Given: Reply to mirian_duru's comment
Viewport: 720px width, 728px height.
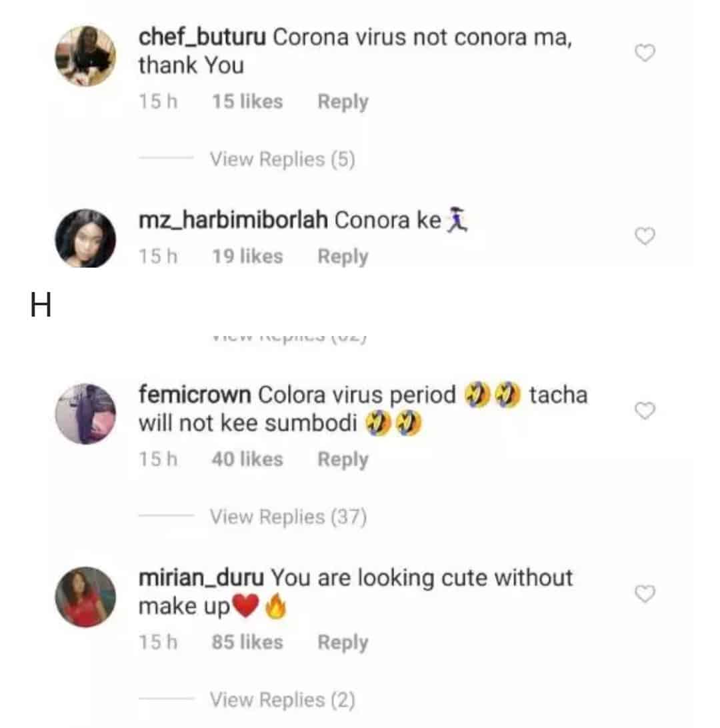Looking at the screenshot, I should coord(343,642).
